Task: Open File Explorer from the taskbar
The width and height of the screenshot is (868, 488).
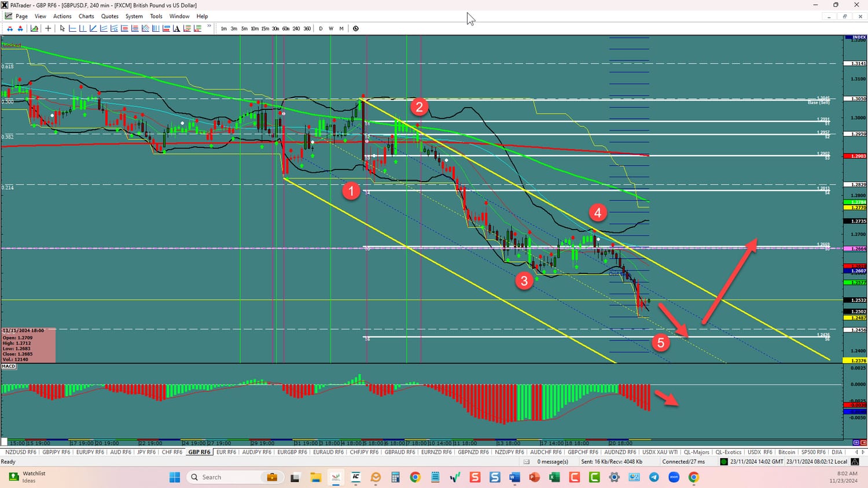Action: [315, 477]
